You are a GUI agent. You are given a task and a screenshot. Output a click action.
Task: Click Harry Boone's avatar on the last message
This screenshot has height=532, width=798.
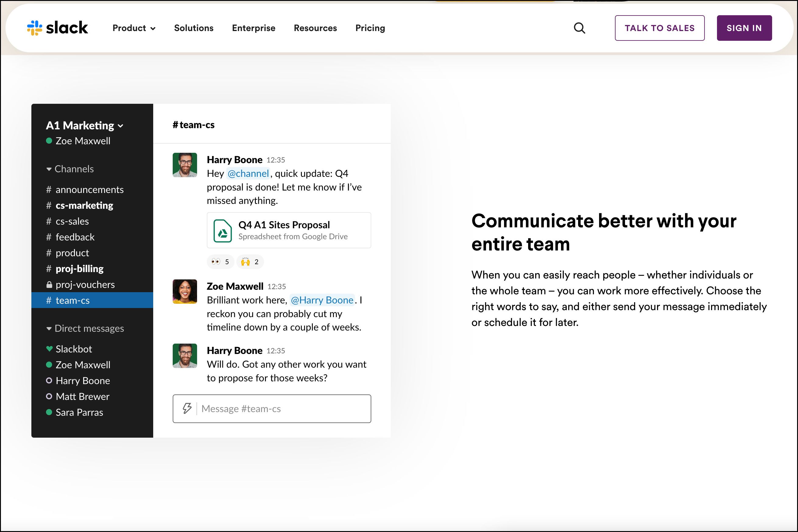coord(185,356)
